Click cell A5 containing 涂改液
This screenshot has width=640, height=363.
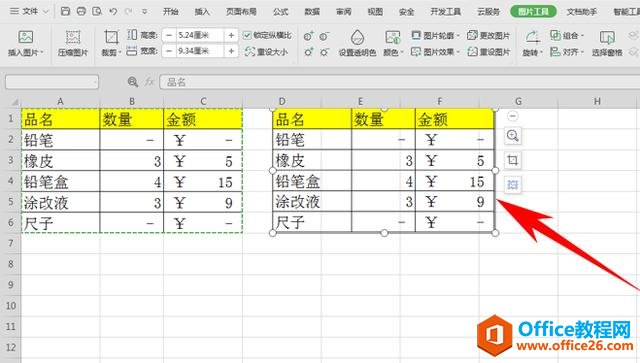tap(60, 202)
